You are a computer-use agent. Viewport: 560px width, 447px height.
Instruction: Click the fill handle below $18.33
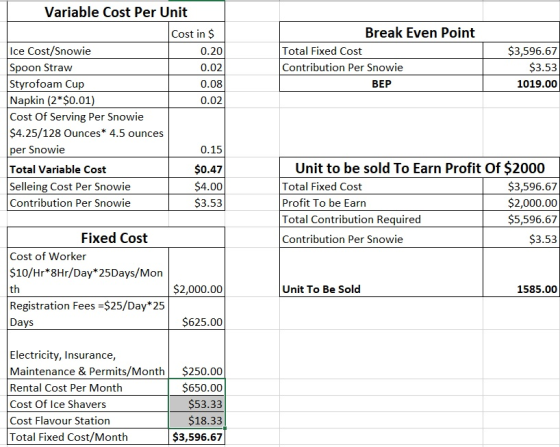pyautogui.click(x=225, y=428)
